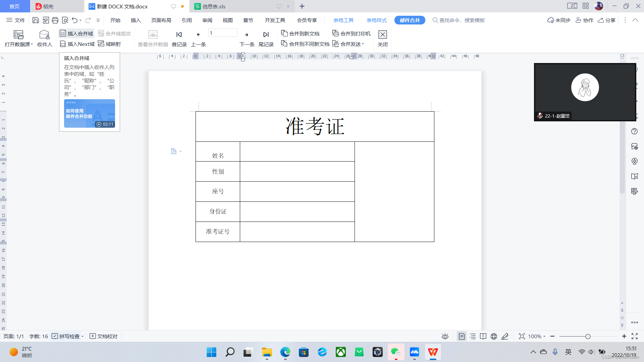Click Merge to Printer icon

pos(335,33)
